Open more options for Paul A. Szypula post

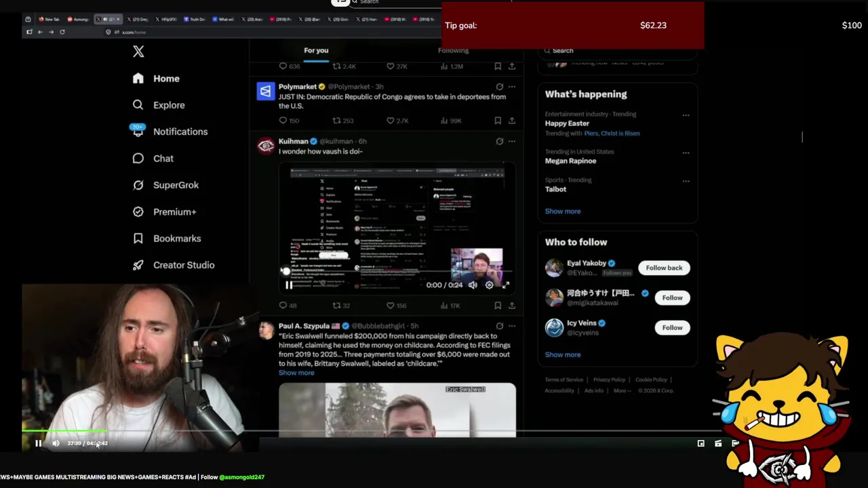pos(512,326)
